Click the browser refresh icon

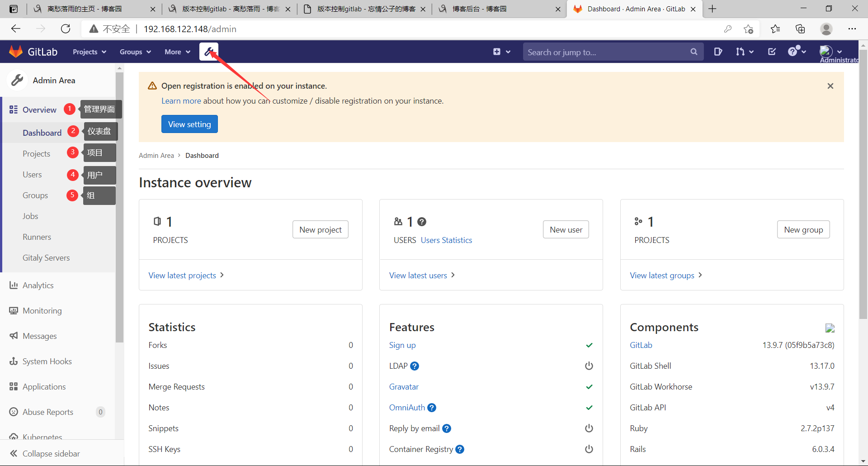pos(66,29)
